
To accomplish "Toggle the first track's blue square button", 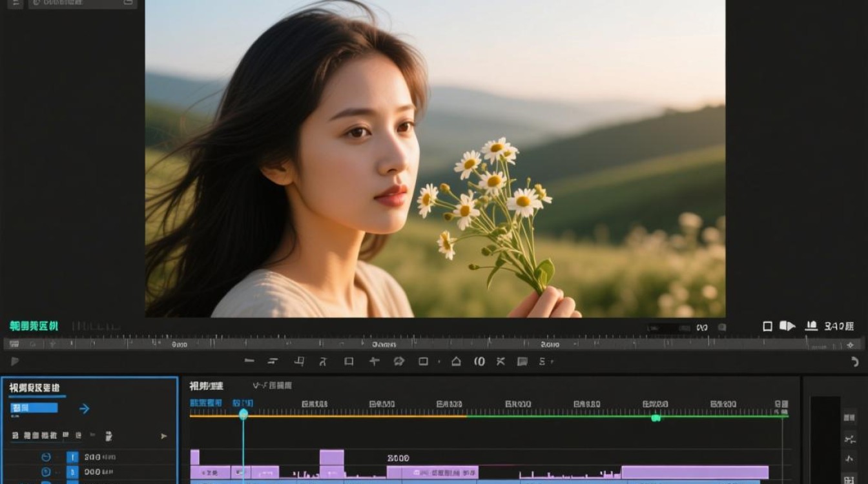I will point(72,457).
